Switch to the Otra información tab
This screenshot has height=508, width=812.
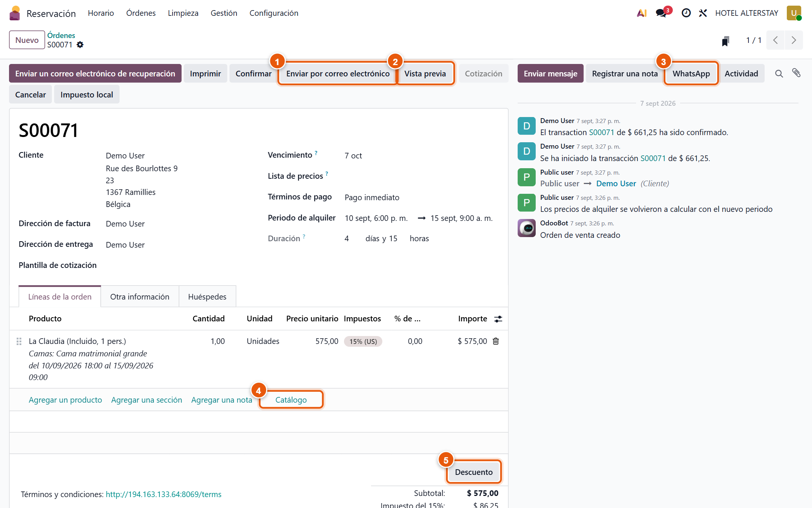coord(140,297)
